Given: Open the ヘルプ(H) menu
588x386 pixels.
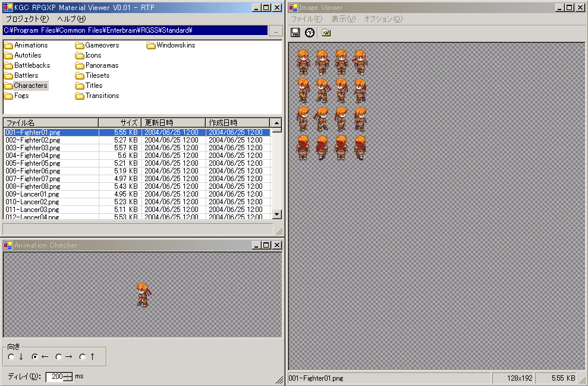Looking at the screenshot, I should pyautogui.click(x=71, y=18).
